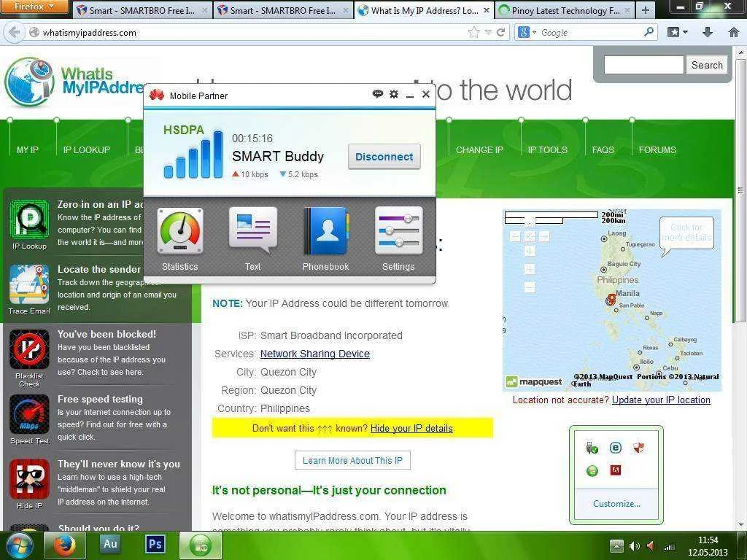
Task: Click the Firefox back arrow button
Action: [15, 32]
